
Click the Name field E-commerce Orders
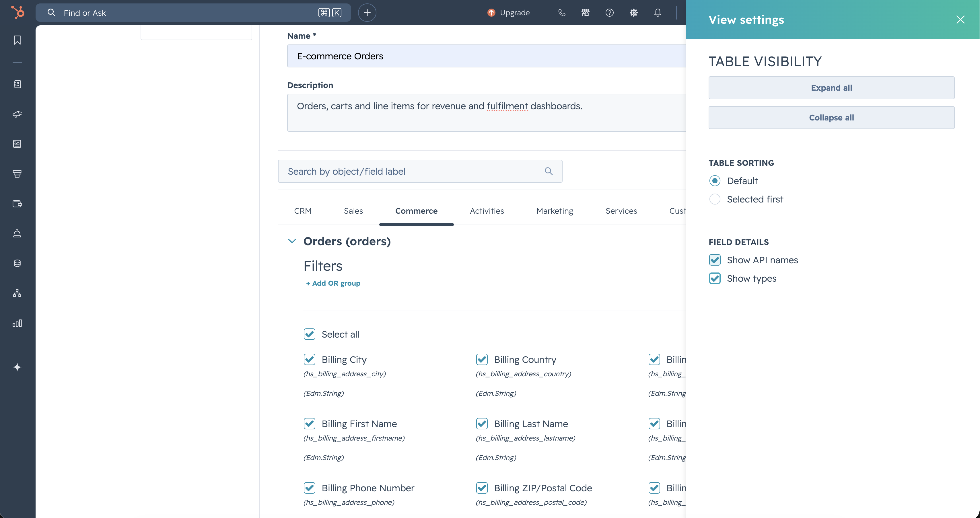[x=486, y=56]
